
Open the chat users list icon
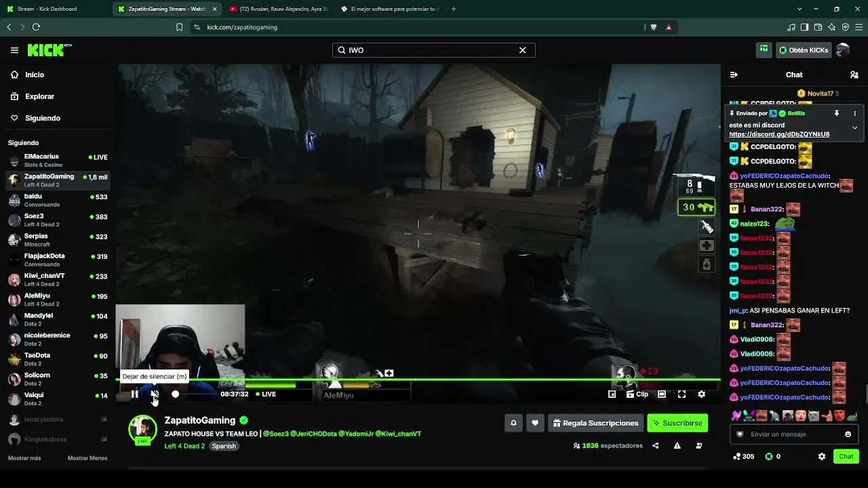click(x=854, y=75)
